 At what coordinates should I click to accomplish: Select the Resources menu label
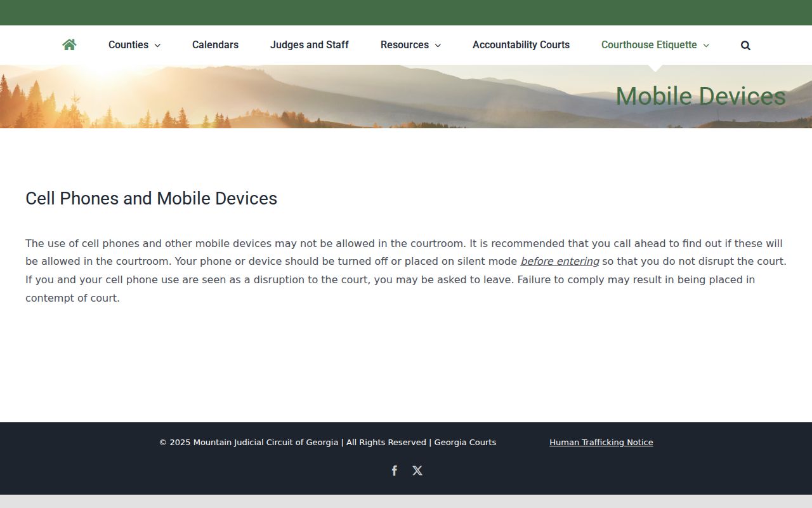[x=405, y=44]
